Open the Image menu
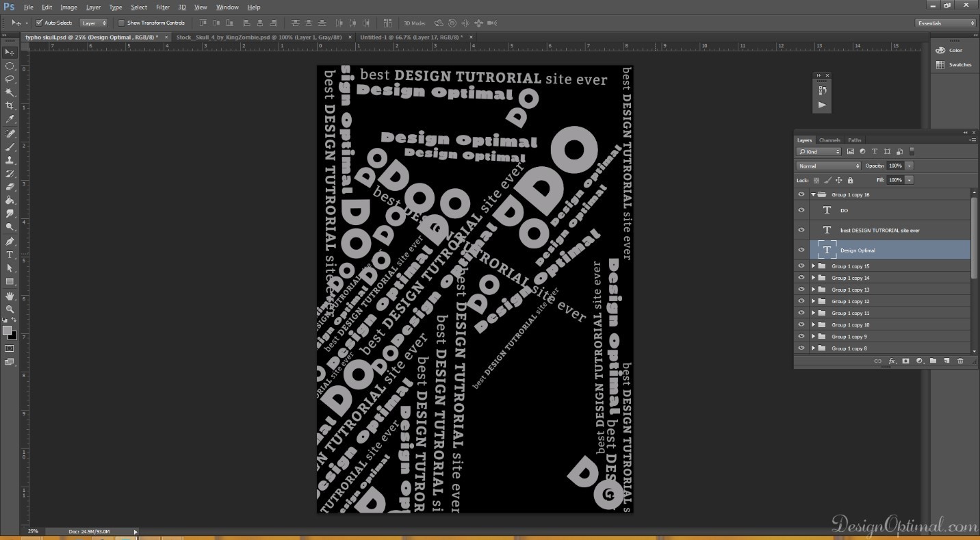The height and width of the screenshot is (540, 980). click(68, 7)
